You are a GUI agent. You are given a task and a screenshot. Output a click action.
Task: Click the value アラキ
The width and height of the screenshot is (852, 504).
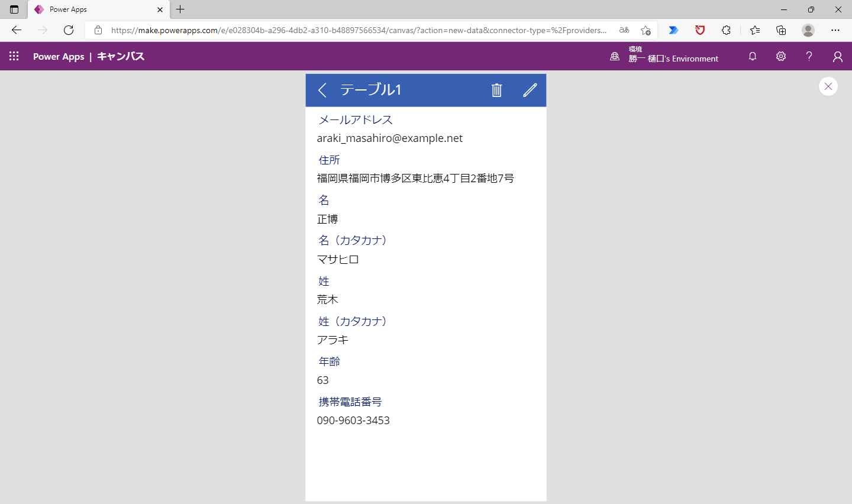click(333, 340)
